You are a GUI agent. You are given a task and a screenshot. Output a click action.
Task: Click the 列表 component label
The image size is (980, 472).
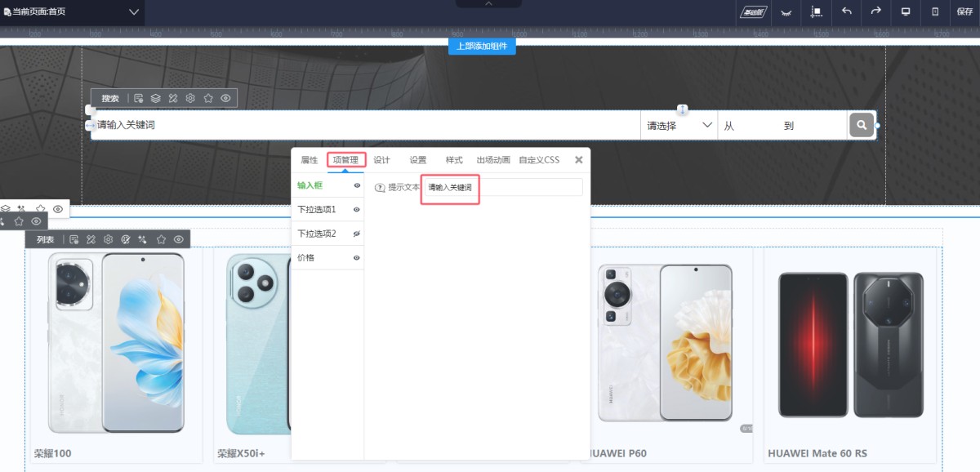pyautogui.click(x=46, y=239)
